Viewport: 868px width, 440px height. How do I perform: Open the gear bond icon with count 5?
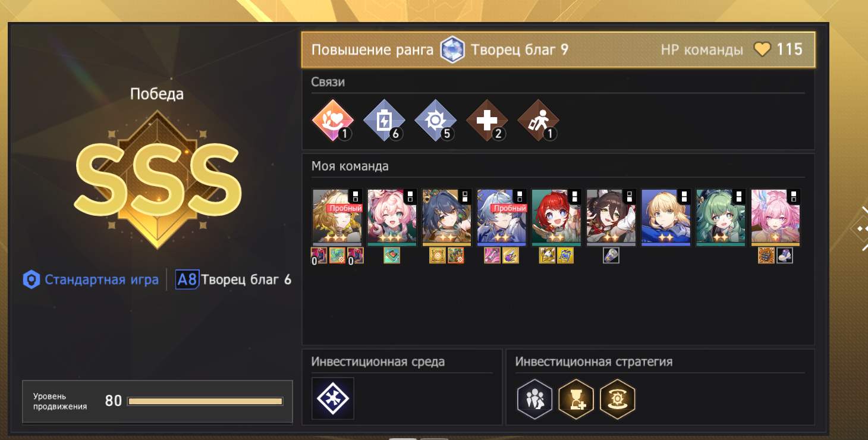tap(435, 120)
